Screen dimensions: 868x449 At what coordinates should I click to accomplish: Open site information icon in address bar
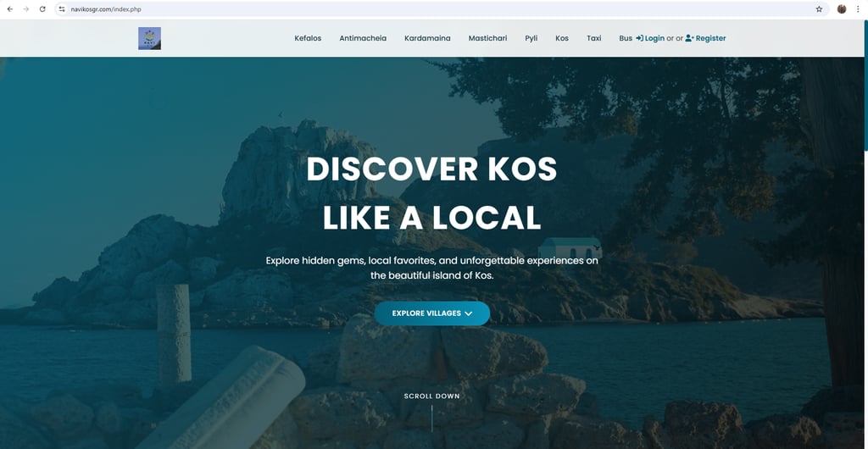click(x=62, y=8)
